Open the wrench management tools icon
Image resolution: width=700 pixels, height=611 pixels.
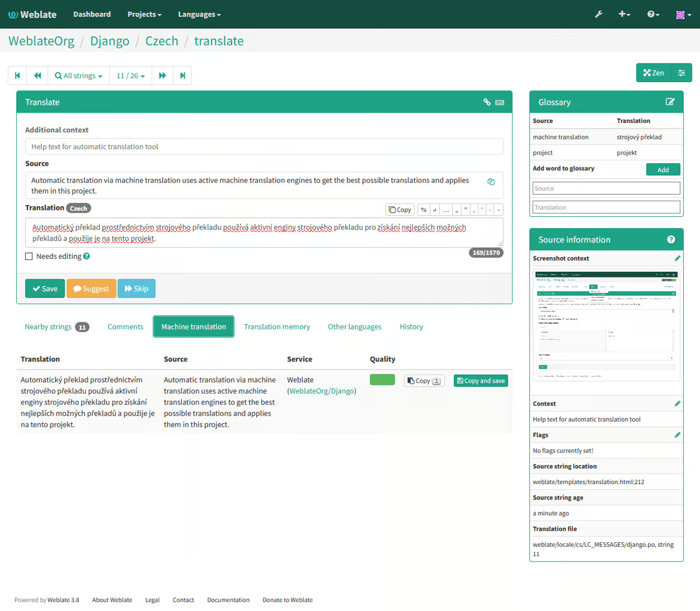pyautogui.click(x=598, y=14)
